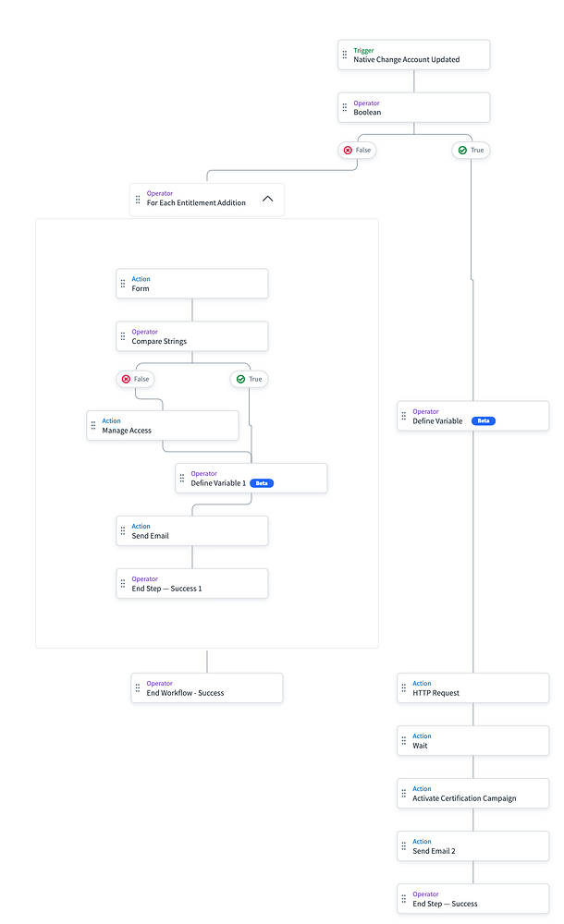Open the End Workflow - Success operator

click(207, 687)
